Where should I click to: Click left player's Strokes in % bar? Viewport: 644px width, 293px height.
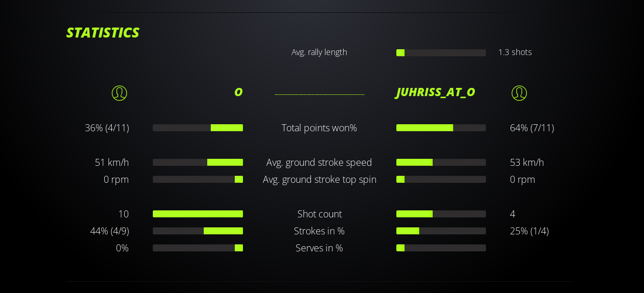198,231
